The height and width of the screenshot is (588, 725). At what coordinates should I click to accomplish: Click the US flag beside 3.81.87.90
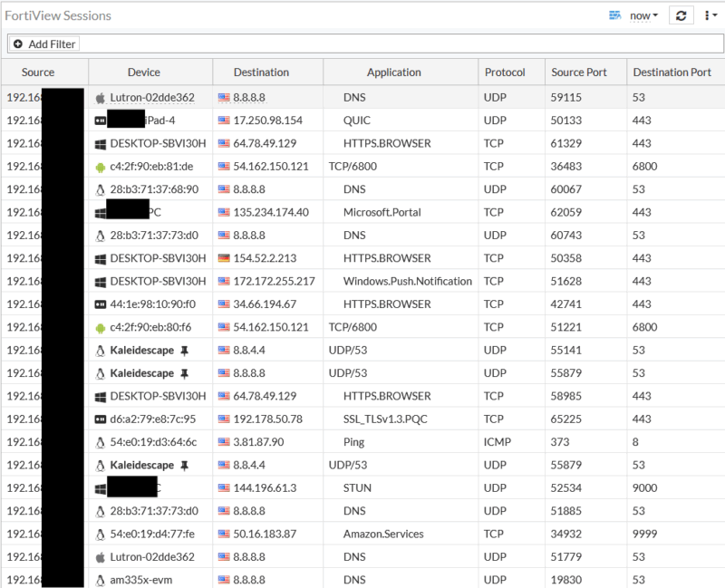pos(224,442)
